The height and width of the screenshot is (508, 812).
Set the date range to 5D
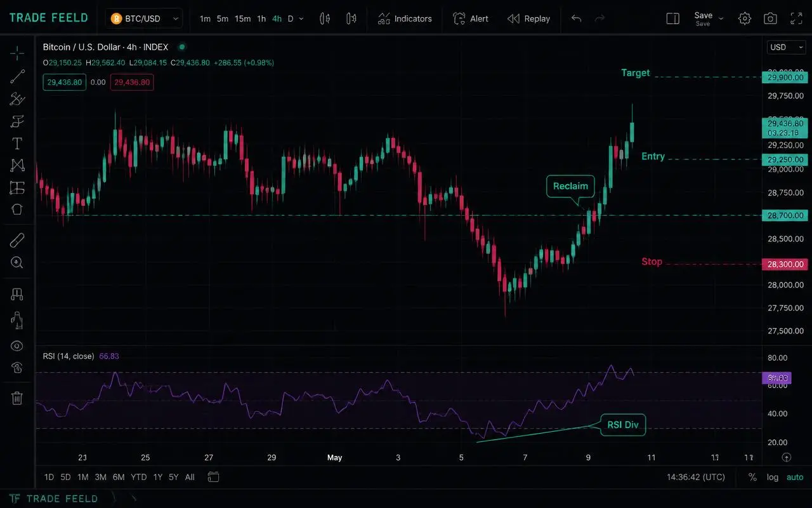65,477
